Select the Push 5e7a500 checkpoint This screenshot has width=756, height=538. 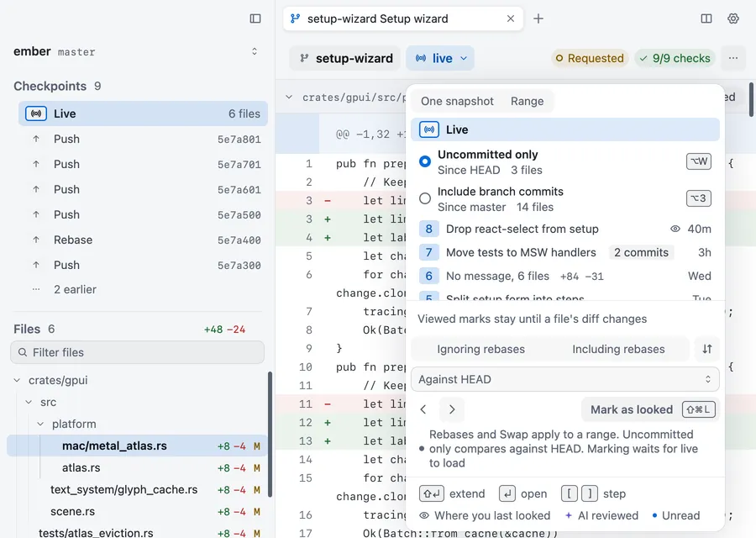click(x=143, y=214)
